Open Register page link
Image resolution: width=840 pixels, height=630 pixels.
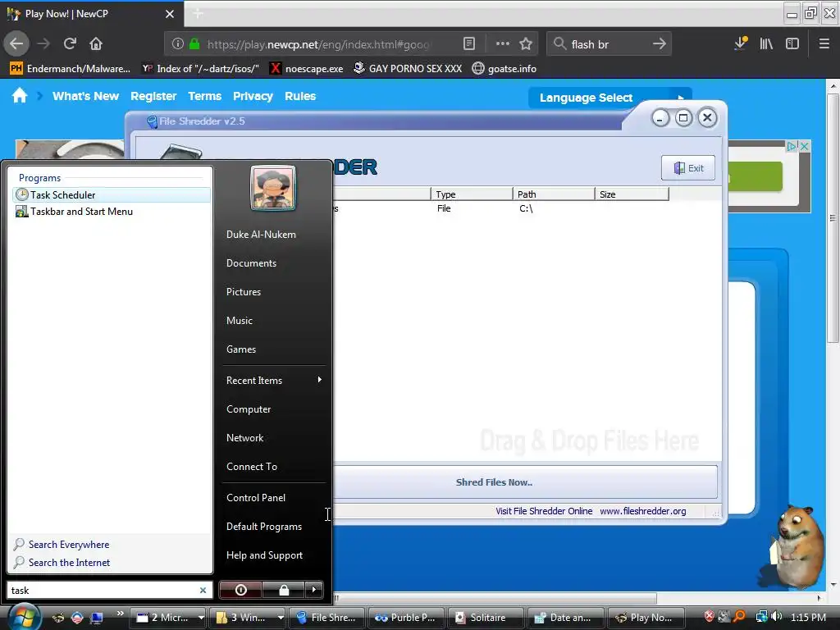click(x=153, y=97)
